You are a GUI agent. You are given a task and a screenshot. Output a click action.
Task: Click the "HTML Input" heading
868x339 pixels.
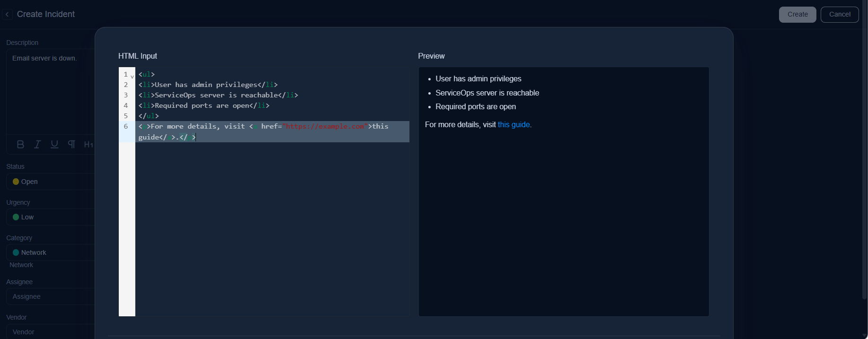(x=138, y=56)
